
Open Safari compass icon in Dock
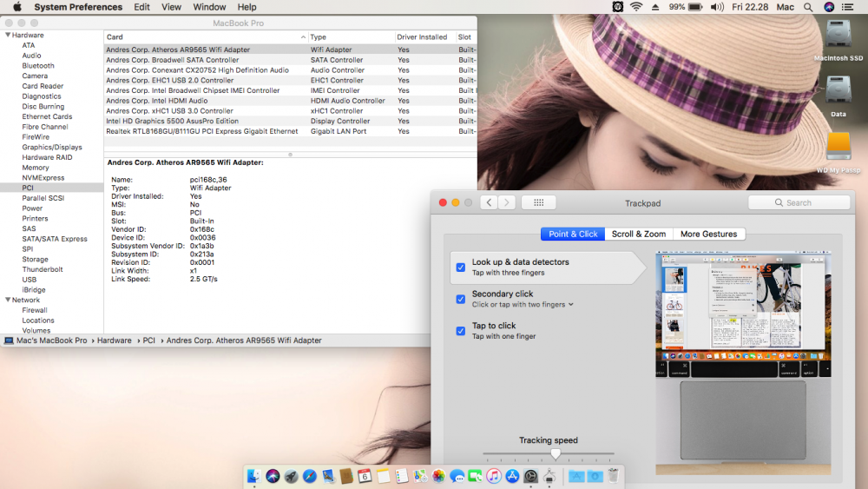pos(310,476)
